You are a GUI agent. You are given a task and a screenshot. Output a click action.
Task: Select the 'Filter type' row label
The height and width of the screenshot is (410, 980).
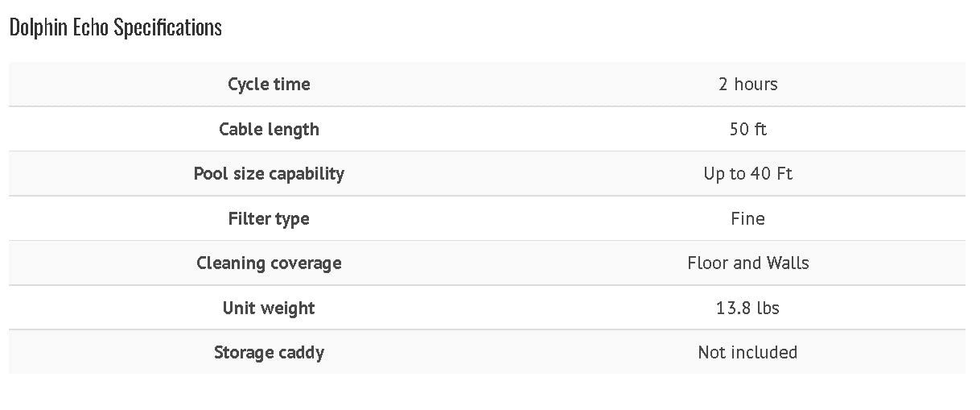[x=269, y=218]
